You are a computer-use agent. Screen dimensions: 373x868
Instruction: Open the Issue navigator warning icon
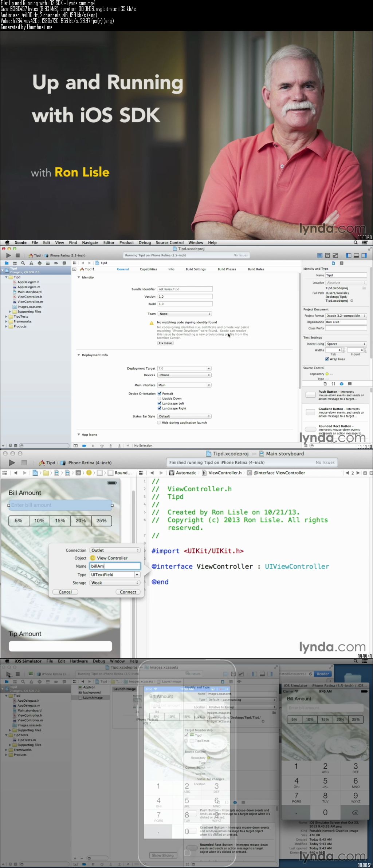31,263
